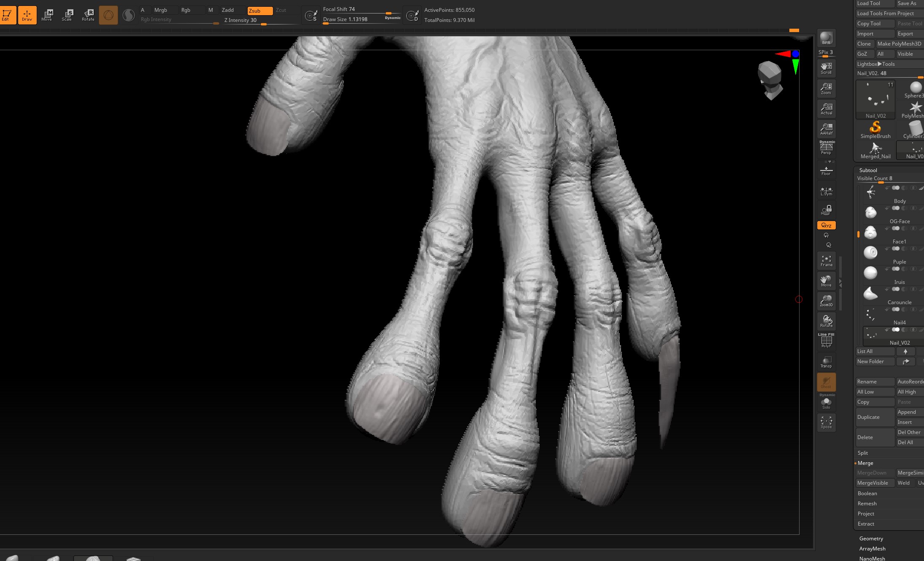Select the Scroll canvas tool icon
Viewport: 924px width, 561px height.
pos(826,68)
